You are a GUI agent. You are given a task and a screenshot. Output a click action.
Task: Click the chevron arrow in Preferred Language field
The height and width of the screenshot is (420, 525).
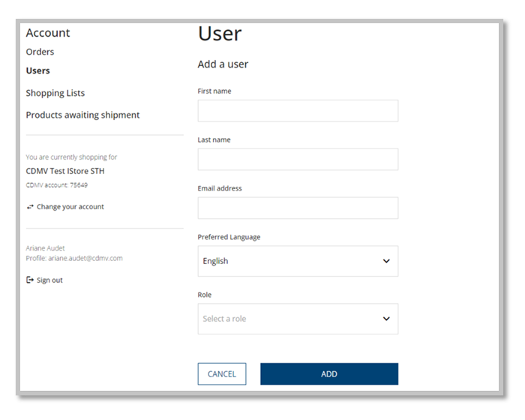coord(386,262)
